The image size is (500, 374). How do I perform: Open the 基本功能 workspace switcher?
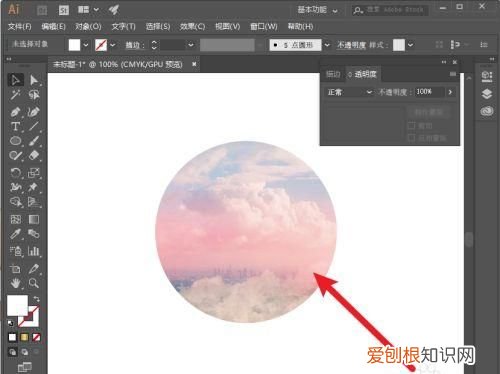click(x=317, y=10)
